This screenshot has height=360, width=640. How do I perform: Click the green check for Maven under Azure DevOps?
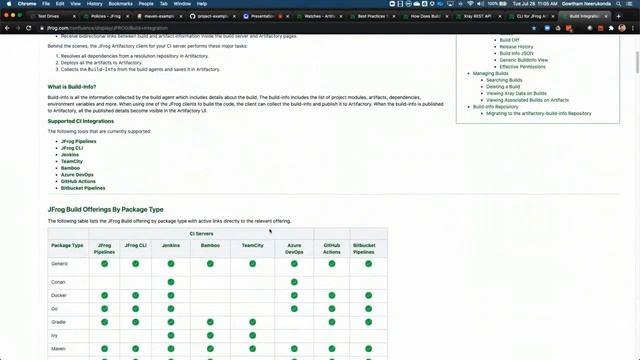[294, 349]
